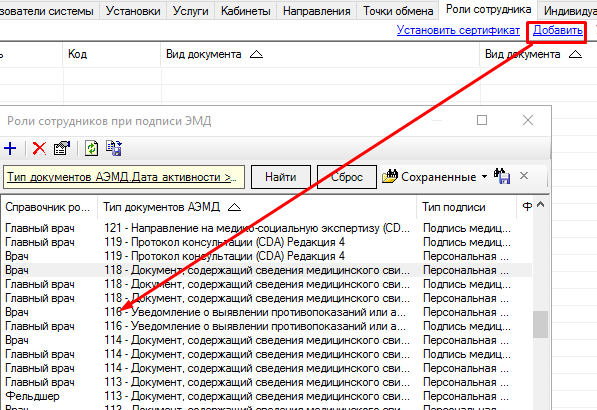Screen dimensions: 597x410
Task: Click the Добавить link
Action: click(557, 30)
